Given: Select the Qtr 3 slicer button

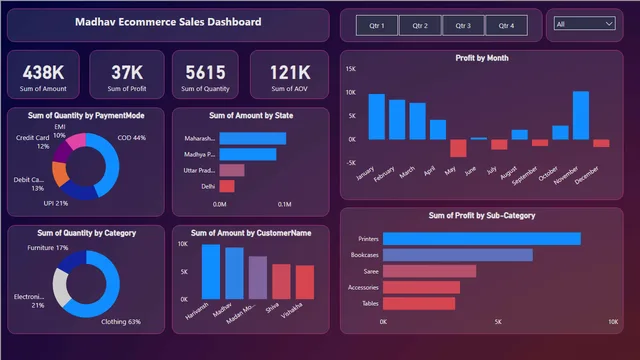Looking at the screenshot, I should tap(463, 25).
